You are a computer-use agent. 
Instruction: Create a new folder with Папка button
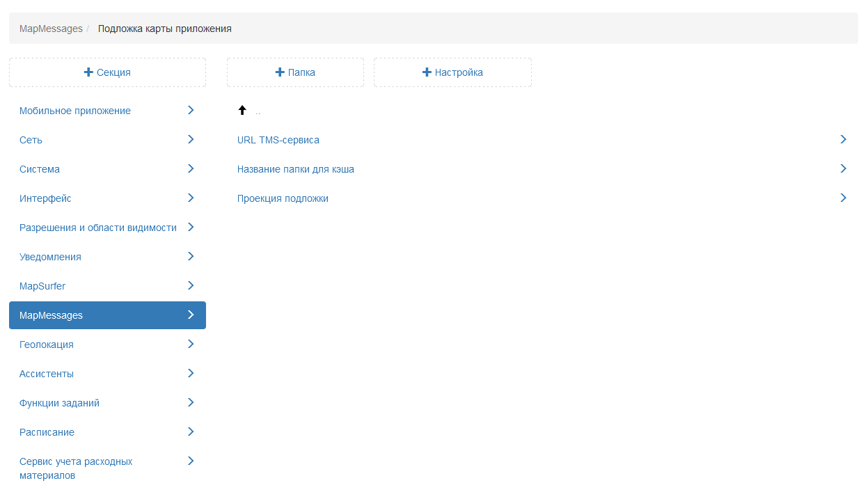point(295,72)
